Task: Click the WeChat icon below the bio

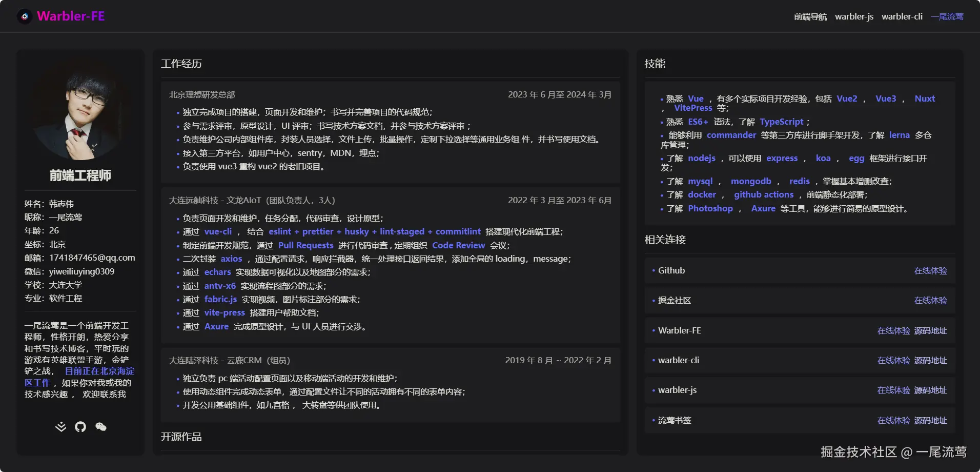Action: click(101, 427)
